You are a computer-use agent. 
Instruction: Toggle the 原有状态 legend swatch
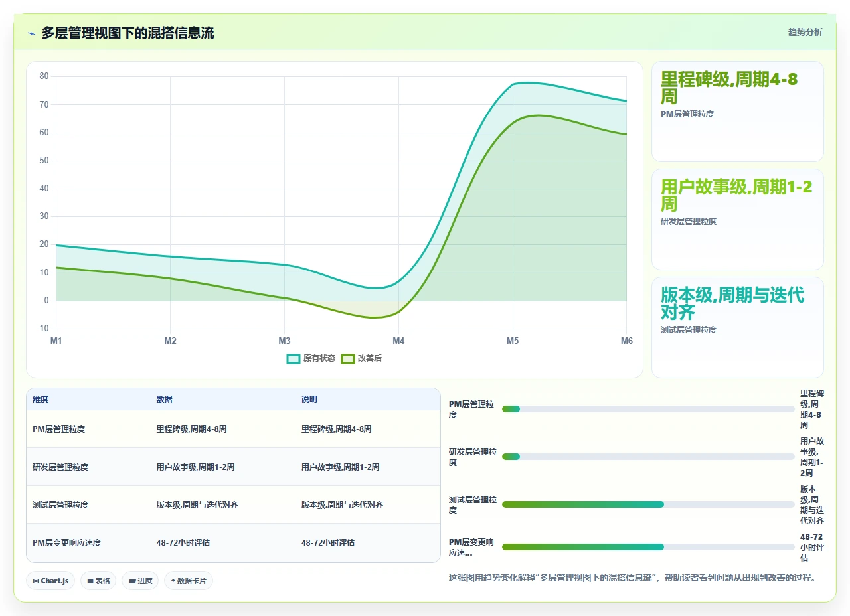coord(294,358)
